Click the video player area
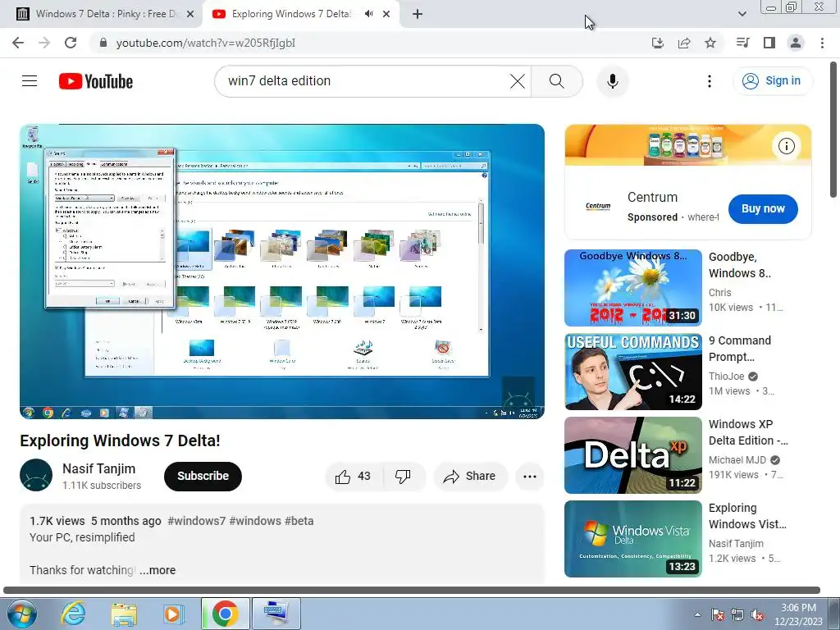Image resolution: width=840 pixels, height=630 pixels. click(282, 272)
